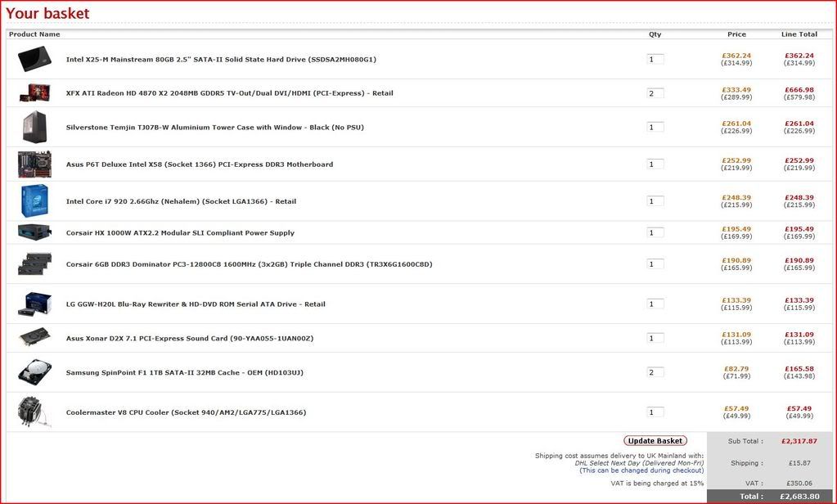Click the Update Basket button

(655, 441)
